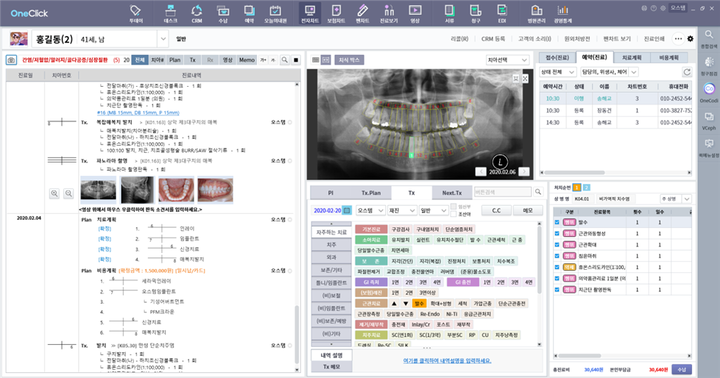Open the intraoral teeth photo thumbnail
This screenshot has height=378, width=720.
[x=215, y=190]
